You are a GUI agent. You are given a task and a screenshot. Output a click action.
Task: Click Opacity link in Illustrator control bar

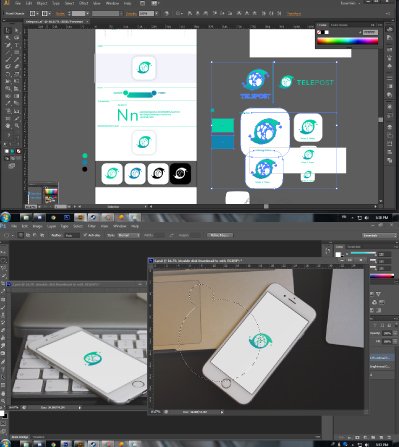pyautogui.click(x=131, y=14)
